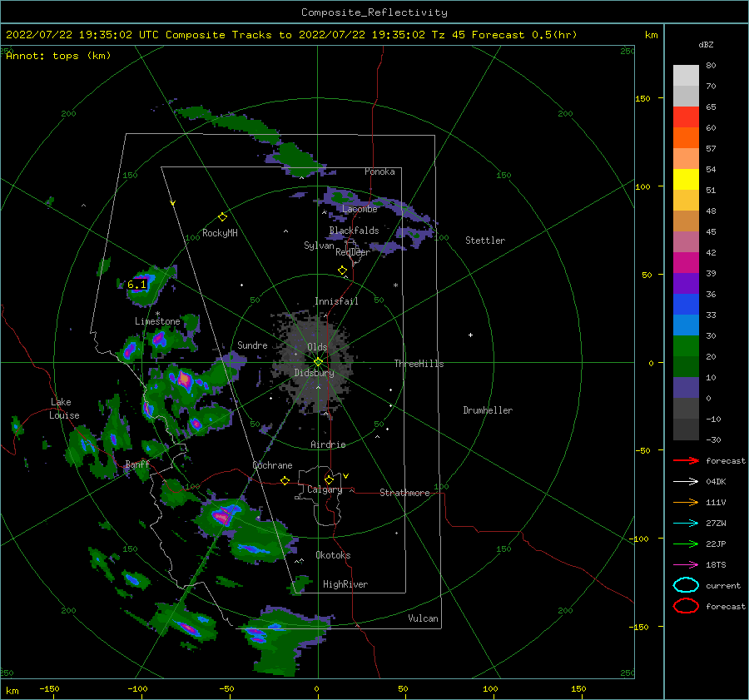Click the magenta 42-39 dBZ color swatch

coord(686,263)
